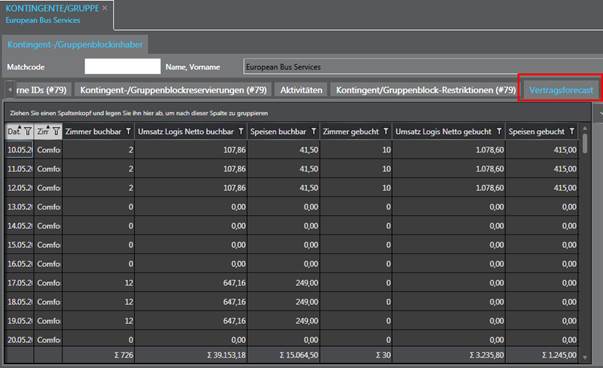Click the vertical scrollbar thumb

585,143
